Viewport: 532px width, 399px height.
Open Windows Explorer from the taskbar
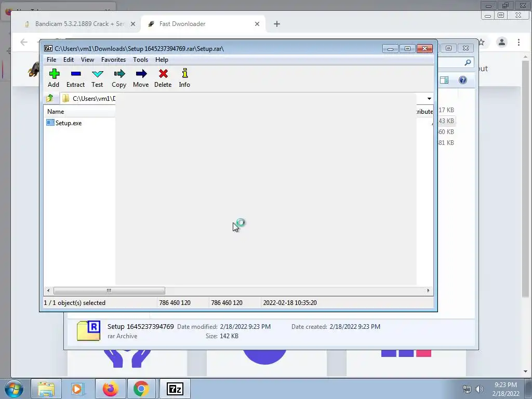pos(46,389)
